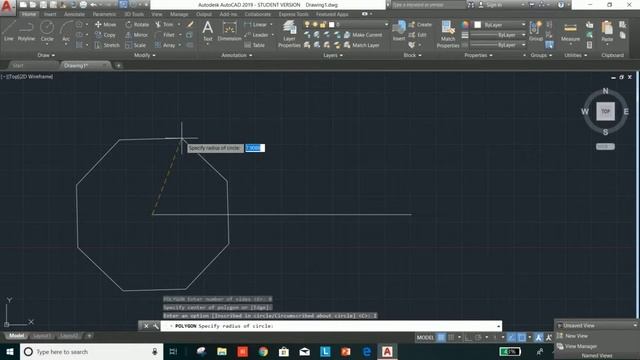This screenshot has height=360, width=640.
Task: Click Match Layer button
Action: (x=362, y=45)
